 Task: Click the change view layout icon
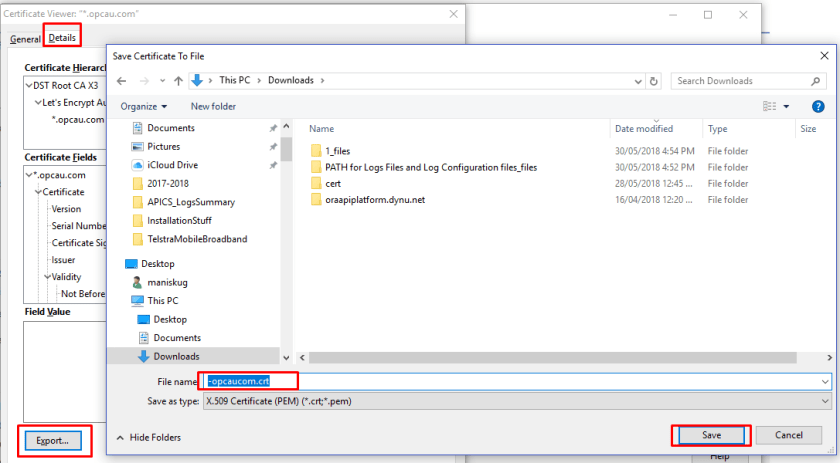[769, 106]
